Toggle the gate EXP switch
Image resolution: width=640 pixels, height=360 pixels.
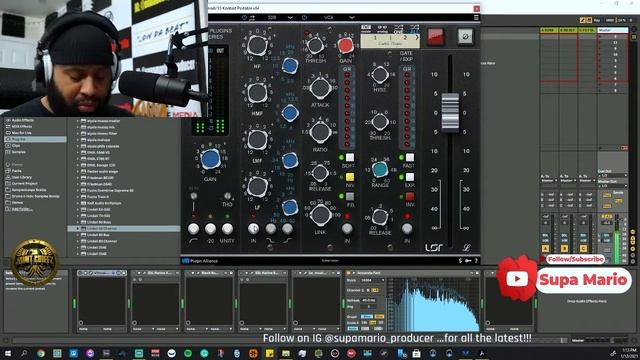[x=409, y=177]
